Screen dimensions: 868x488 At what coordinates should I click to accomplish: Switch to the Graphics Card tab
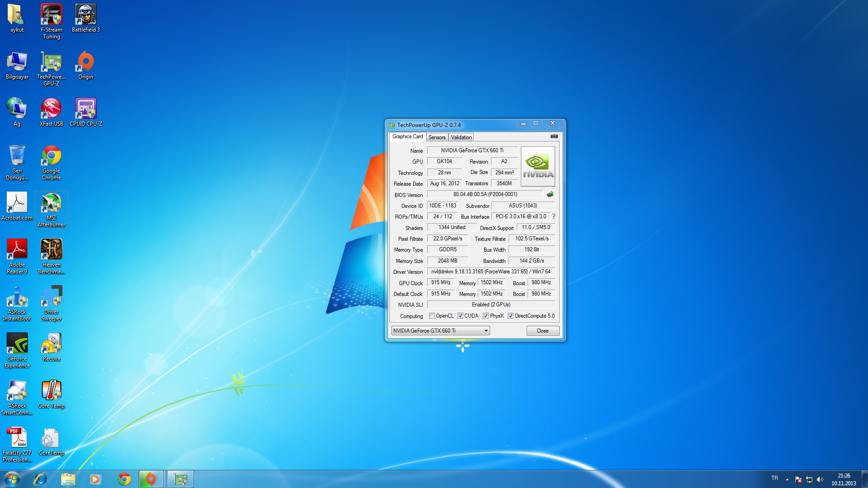pyautogui.click(x=407, y=136)
